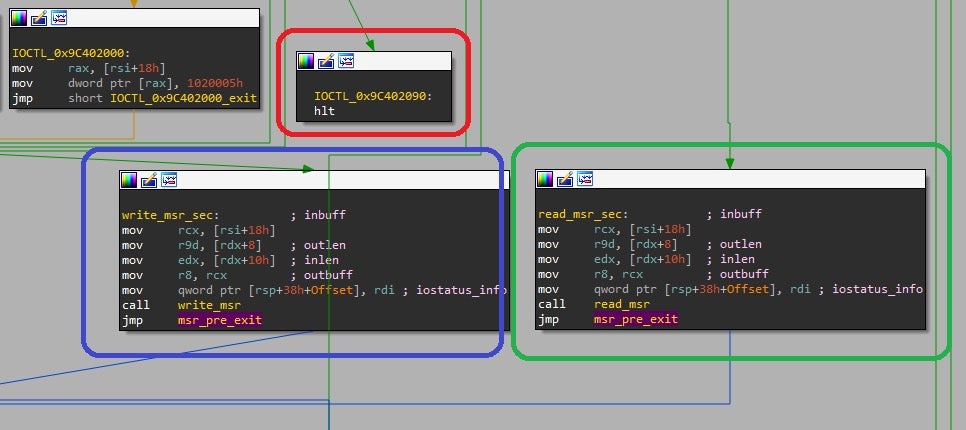966x430 pixels.
Task: Click group nodes icon on write_msr_sec block
Action: (169, 180)
